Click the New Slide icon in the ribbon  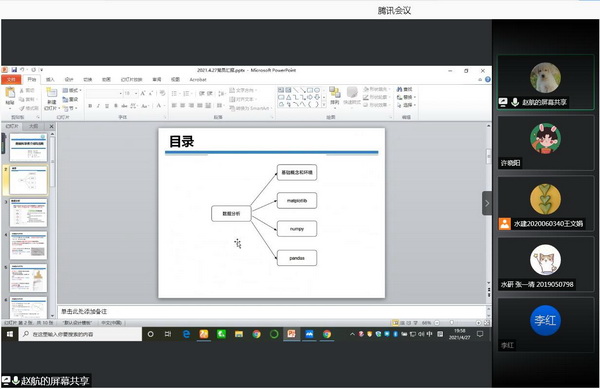pos(51,95)
